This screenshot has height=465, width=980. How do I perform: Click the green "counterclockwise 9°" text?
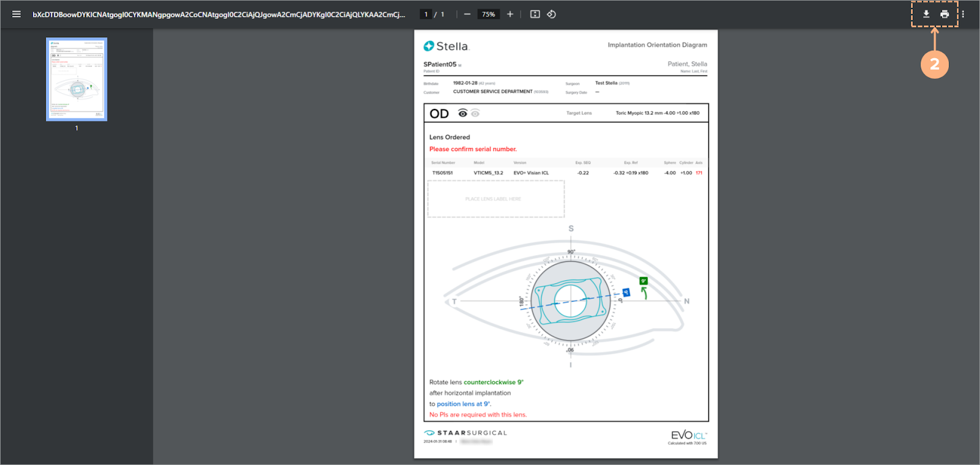tap(493, 382)
